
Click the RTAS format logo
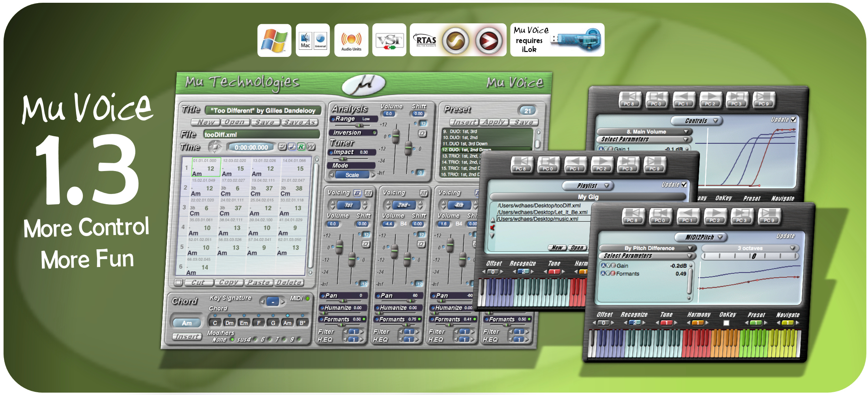coord(426,40)
